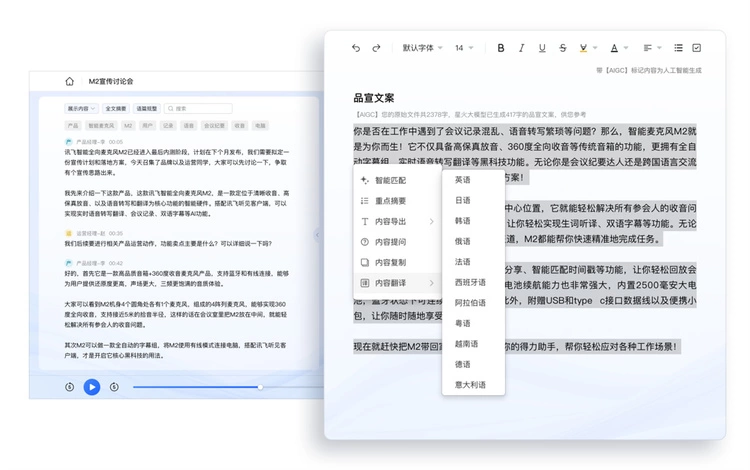The height and width of the screenshot is (470, 750).
Task: Toggle strikethrough formatting
Action: [563, 48]
